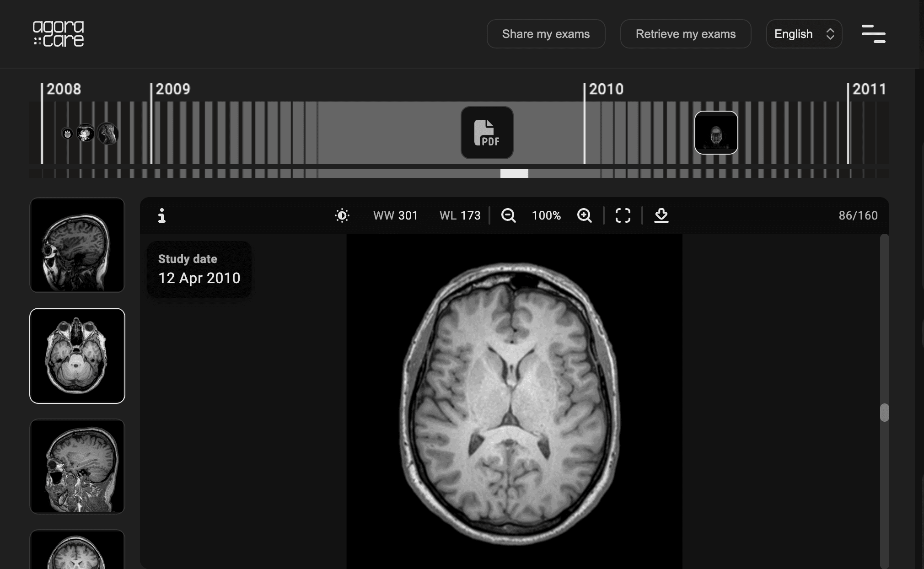Click the agora care logo
This screenshot has height=569, width=924.
tap(59, 34)
